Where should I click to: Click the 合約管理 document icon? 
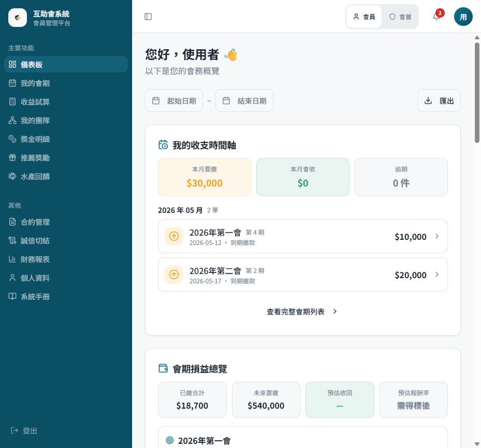(12, 222)
